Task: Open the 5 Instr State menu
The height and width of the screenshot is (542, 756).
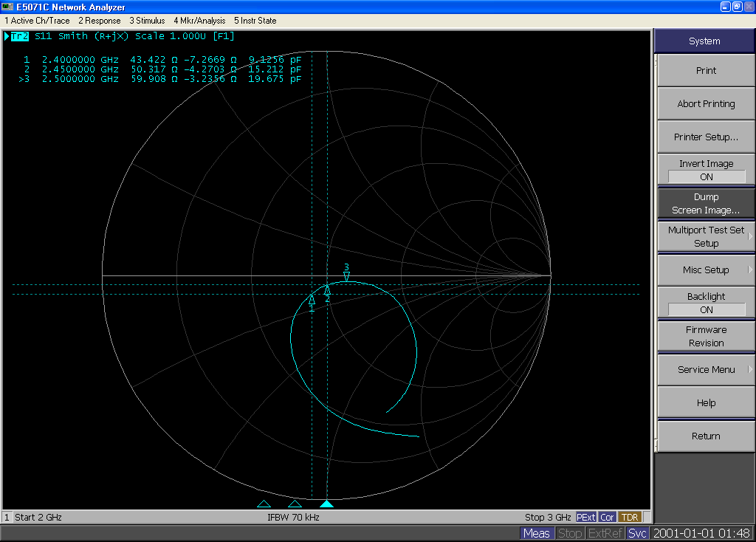Action: [x=255, y=21]
